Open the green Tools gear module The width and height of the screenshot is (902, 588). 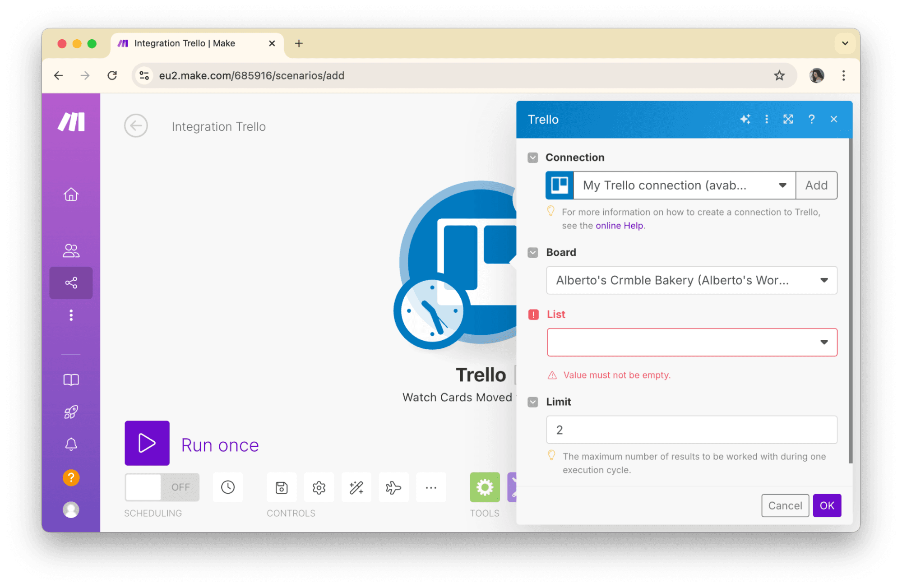point(485,487)
